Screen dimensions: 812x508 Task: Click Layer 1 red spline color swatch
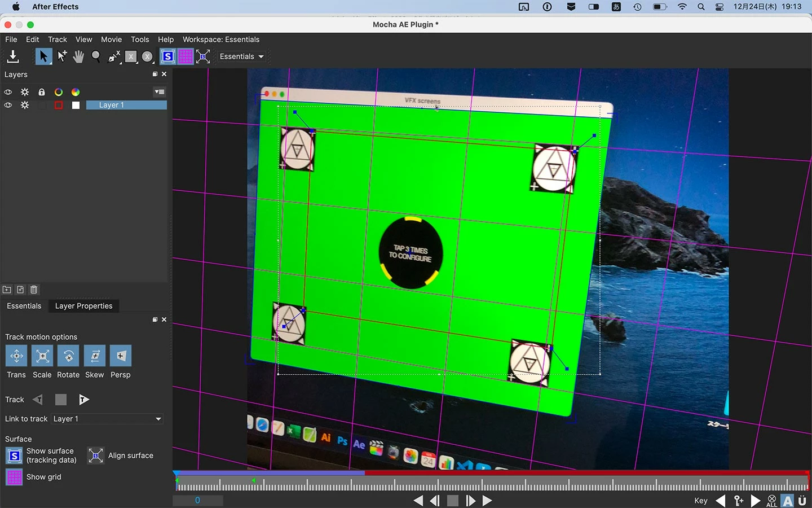click(59, 105)
